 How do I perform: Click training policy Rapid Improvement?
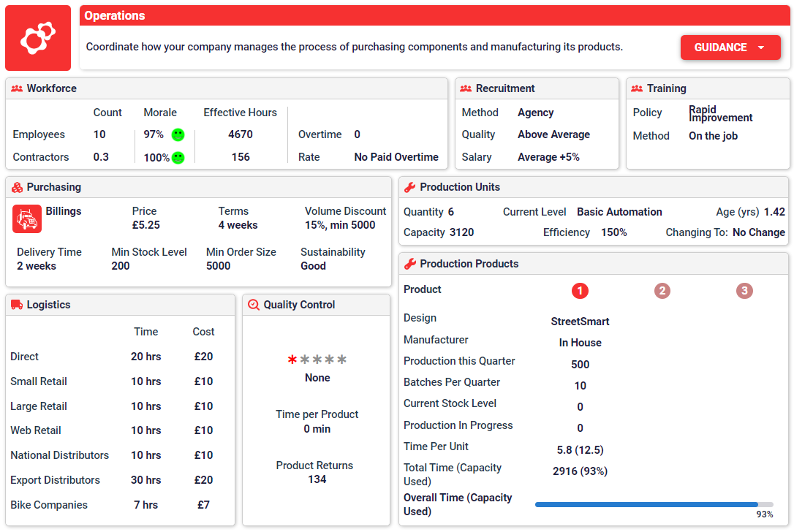721,113
